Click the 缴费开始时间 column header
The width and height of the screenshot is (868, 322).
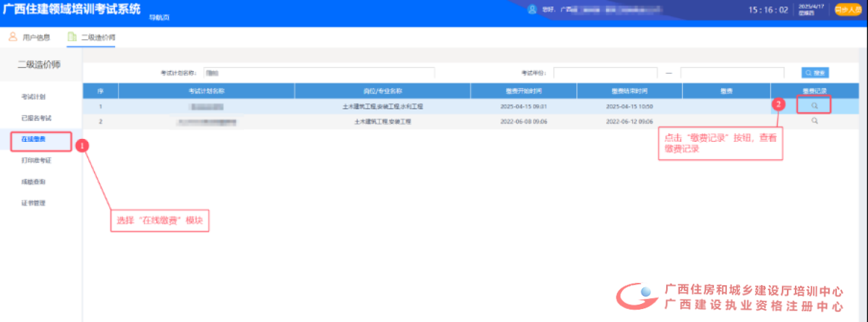click(524, 91)
